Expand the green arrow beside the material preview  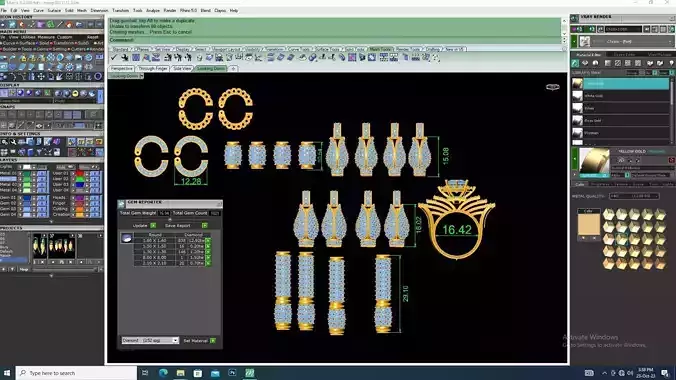[574, 159]
